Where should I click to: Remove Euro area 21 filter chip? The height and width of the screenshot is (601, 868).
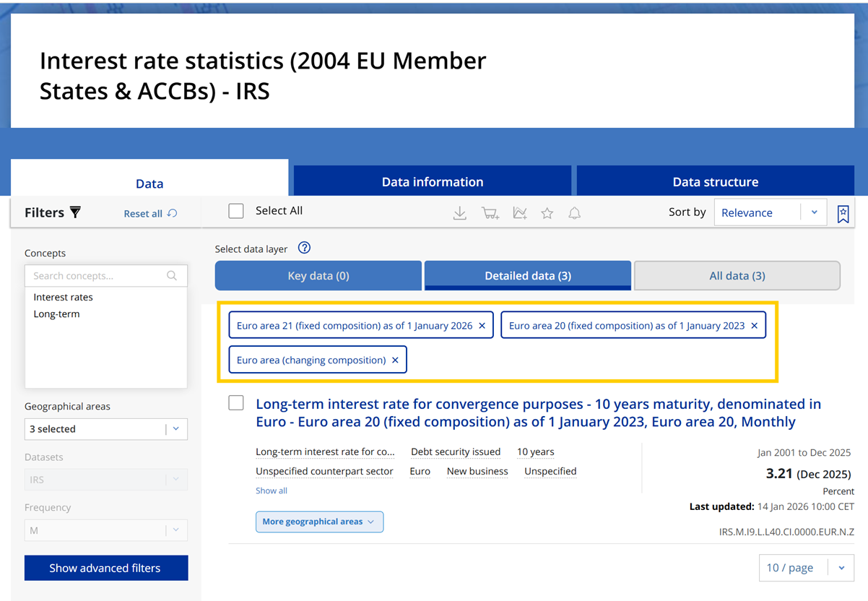(482, 326)
